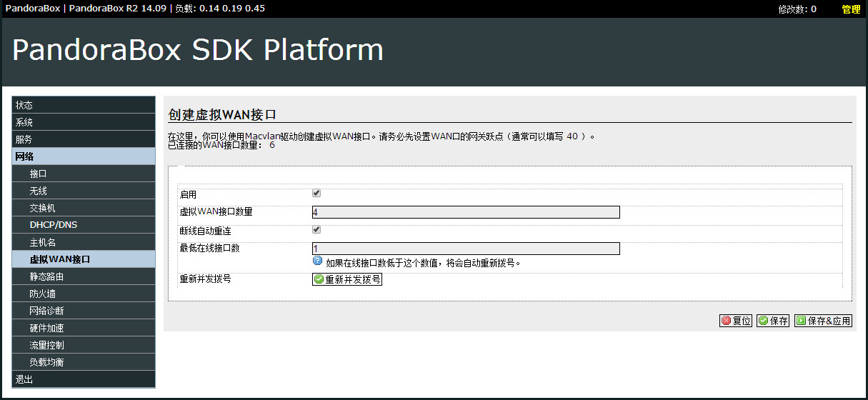Open the 静态路由 static routes page

(84, 276)
